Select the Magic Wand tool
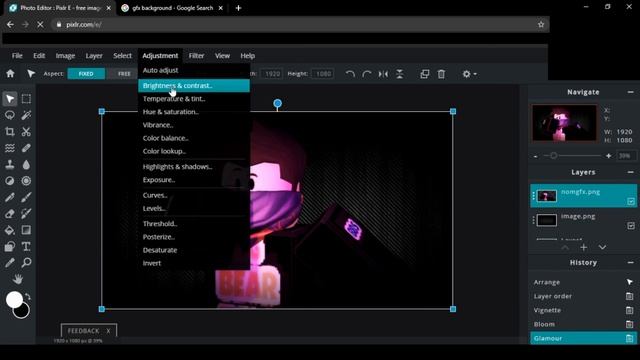640x360 pixels. point(26,115)
